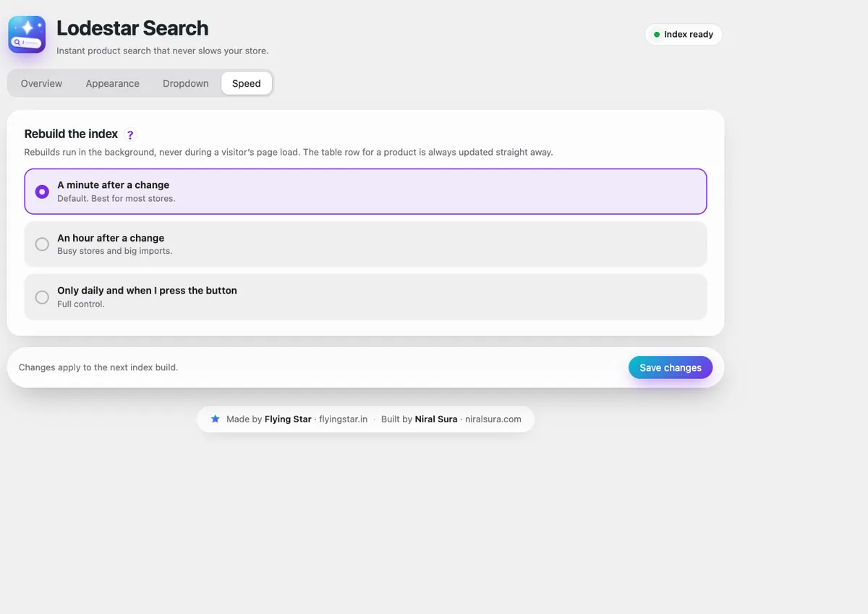Image resolution: width=868 pixels, height=614 pixels.
Task: Click the 'Full control.' description
Action: [x=81, y=304]
